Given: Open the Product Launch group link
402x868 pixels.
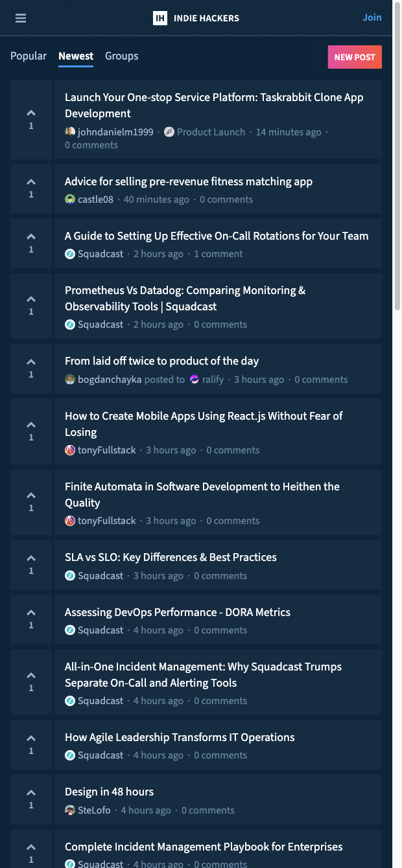Looking at the screenshot, I should pyautogui.click(x=211, y=132).
